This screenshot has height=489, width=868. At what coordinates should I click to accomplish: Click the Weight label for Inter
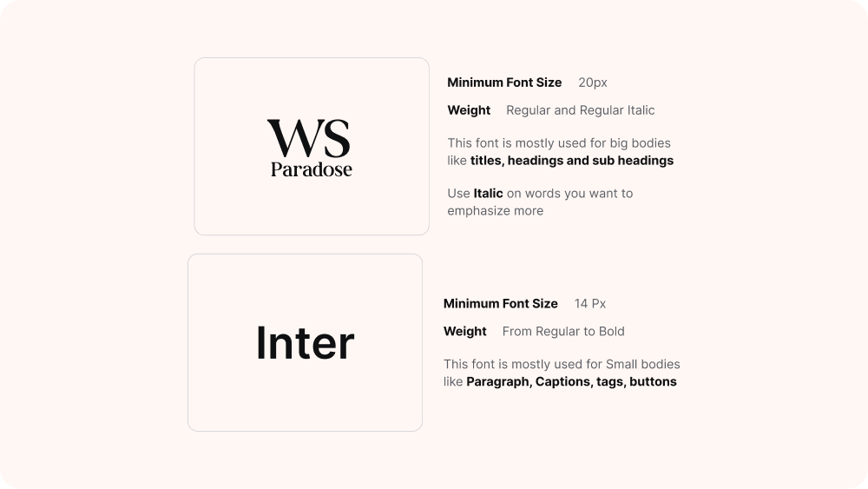point(464,331)
